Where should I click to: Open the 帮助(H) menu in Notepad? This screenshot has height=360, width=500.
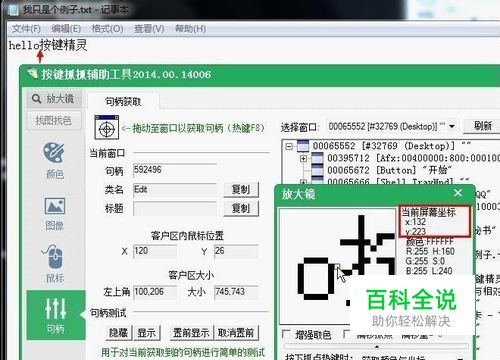click(x=190, y=29)
